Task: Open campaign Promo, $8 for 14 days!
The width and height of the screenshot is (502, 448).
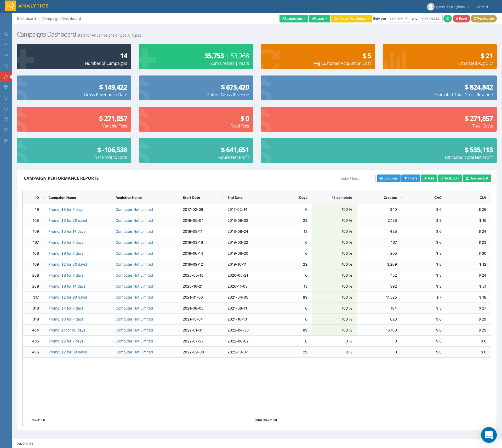Action: [x=67, y=286]
